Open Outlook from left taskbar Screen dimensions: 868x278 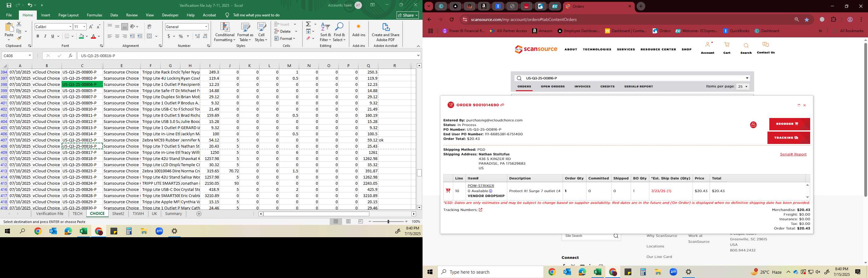point(53,231)
